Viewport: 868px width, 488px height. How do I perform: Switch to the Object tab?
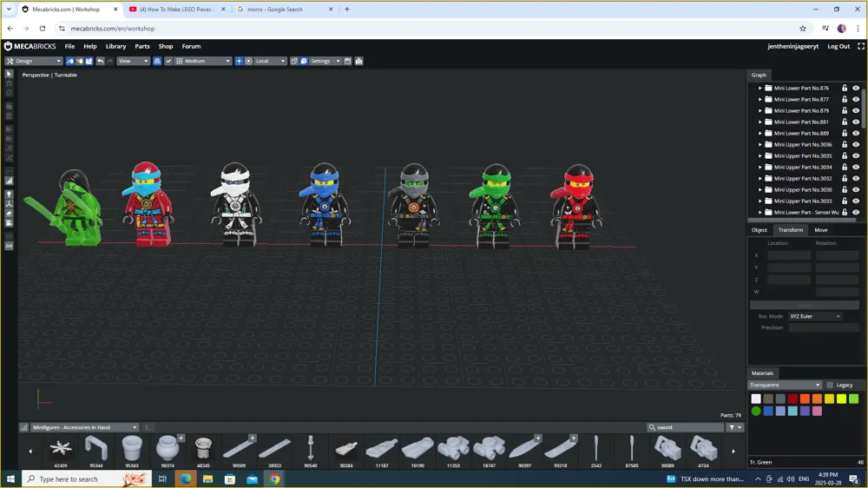click(x=759, y=230)
